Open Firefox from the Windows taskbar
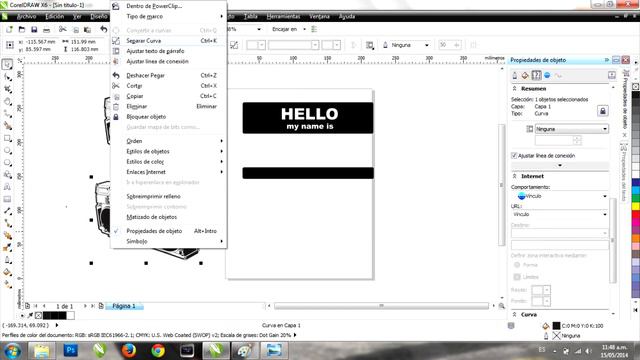The width and height of the screenshot is (640, 360). [x=129, y=350]
